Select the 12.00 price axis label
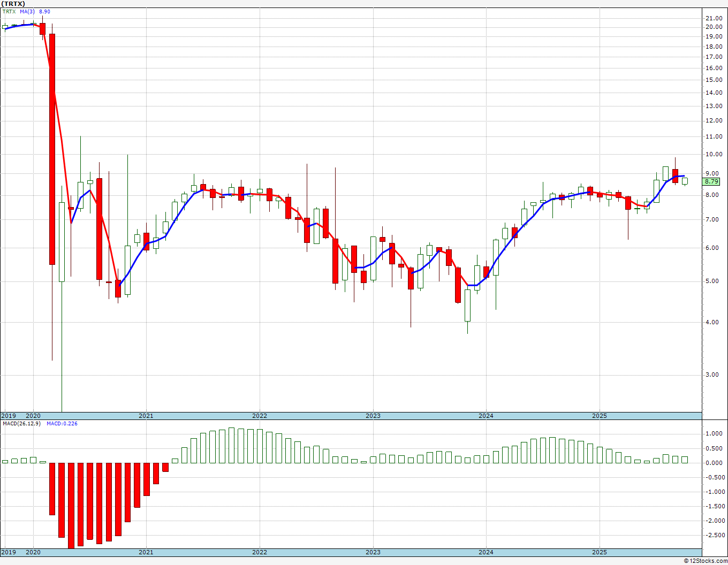 click(714, 120)
